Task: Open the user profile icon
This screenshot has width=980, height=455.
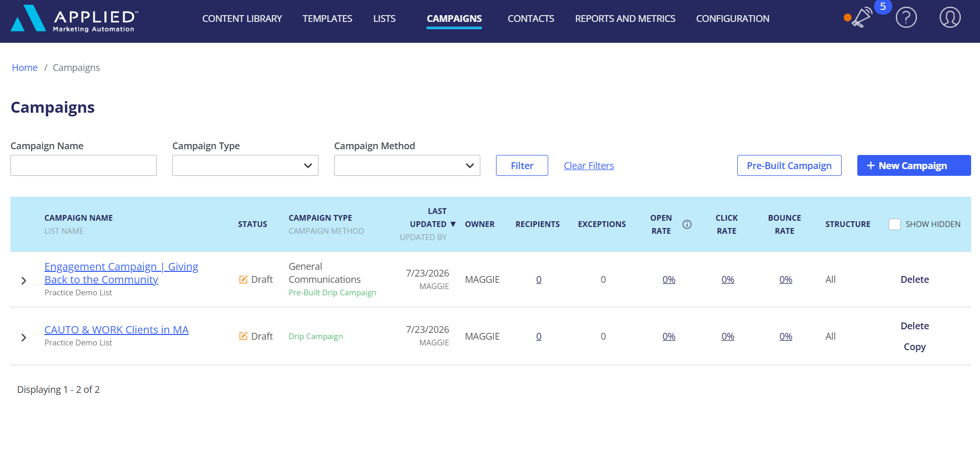Action: click(950, 18)
